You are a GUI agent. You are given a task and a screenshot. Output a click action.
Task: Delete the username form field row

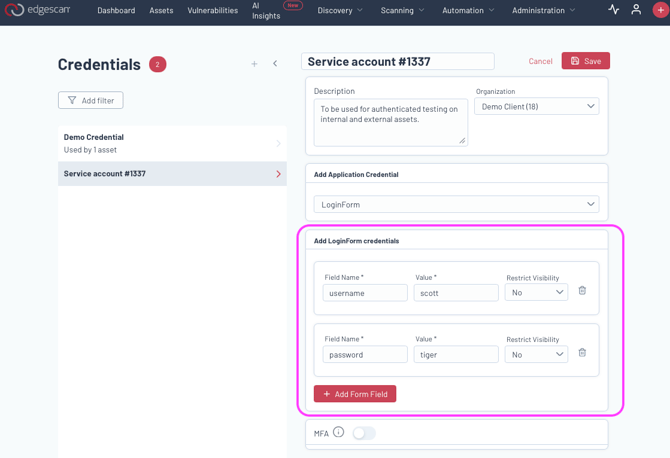coord(582,291)
